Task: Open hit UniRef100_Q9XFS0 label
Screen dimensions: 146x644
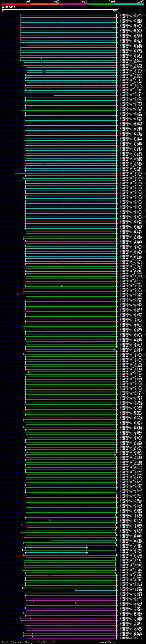Action: coord(131,32)
